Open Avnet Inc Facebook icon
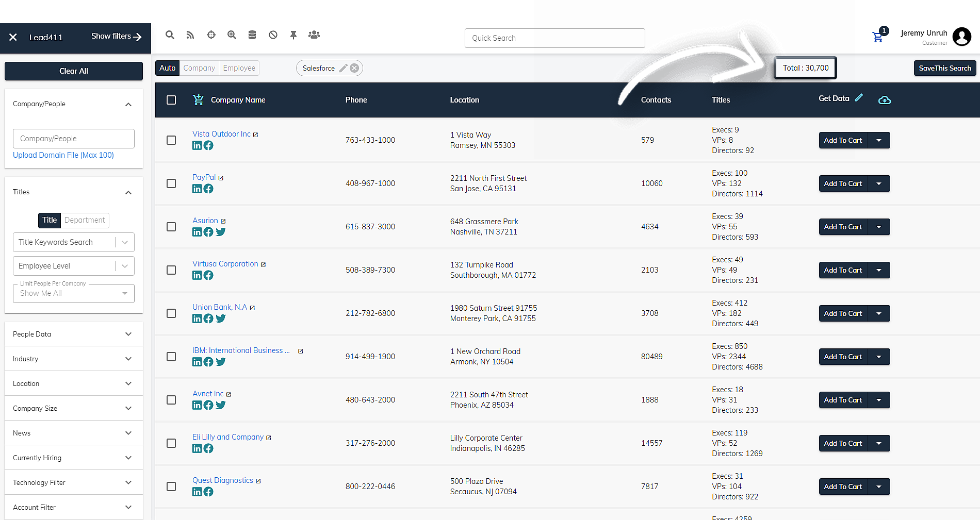Screen dimensions: 980x520 point(208,405)
